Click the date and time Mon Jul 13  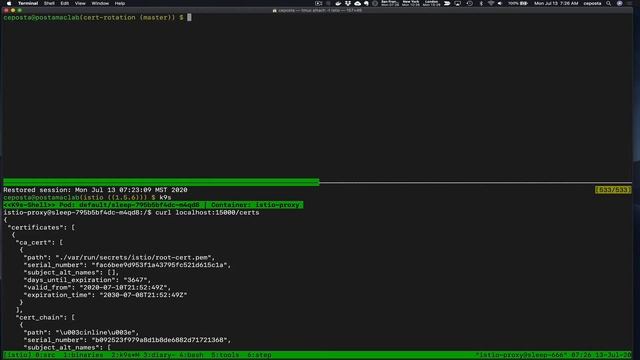click(x=556, y=3)
